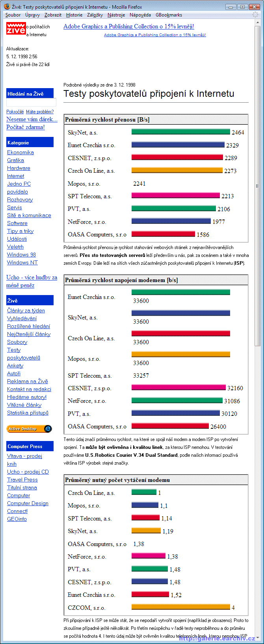264x644 pixels.
Task: Open the Hardware category
Action: pos(19,168)
